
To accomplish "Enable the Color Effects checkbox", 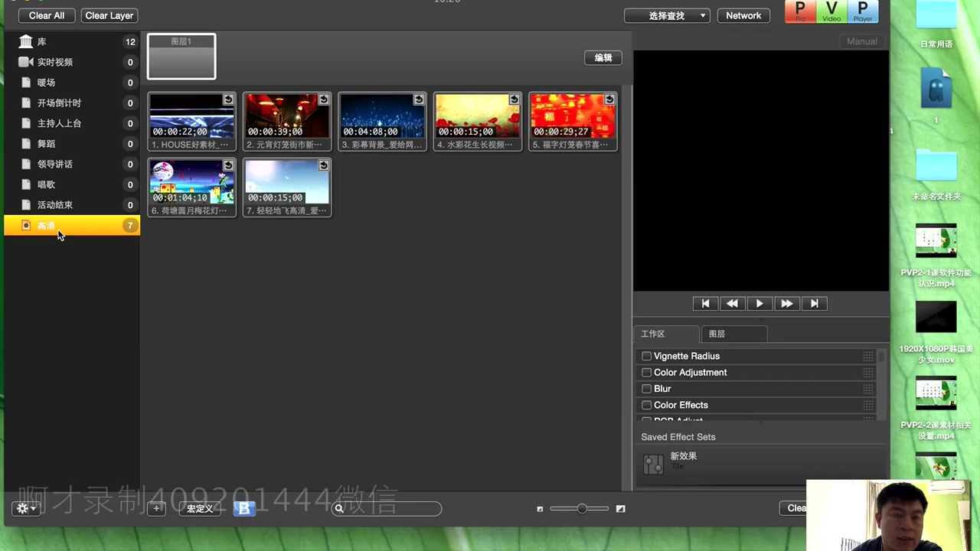I will (x=646, y=405).
